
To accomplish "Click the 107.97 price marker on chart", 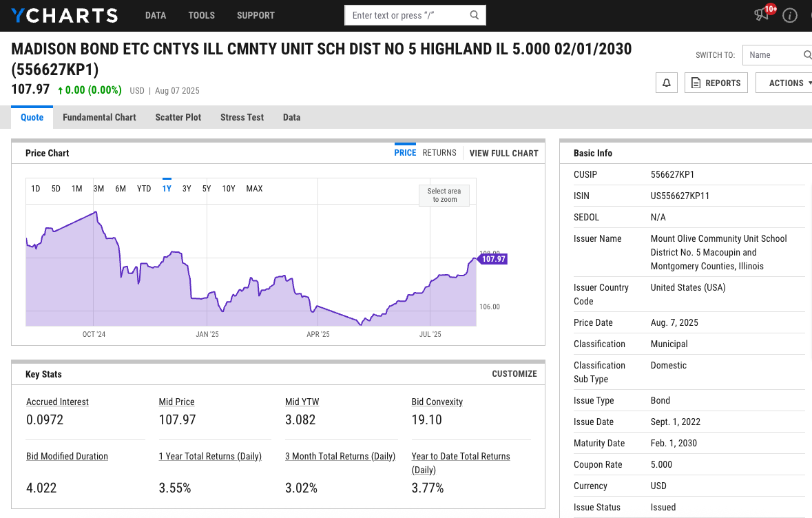I will 493,259.
